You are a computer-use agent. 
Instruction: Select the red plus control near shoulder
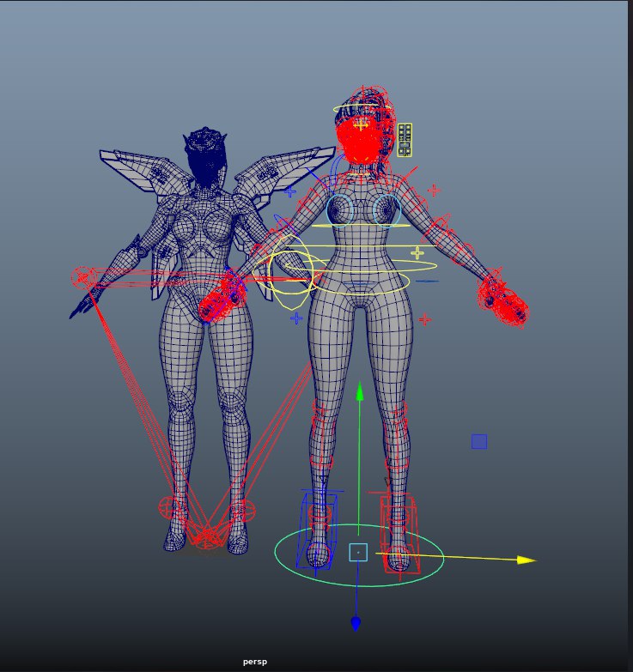[434, 191]
